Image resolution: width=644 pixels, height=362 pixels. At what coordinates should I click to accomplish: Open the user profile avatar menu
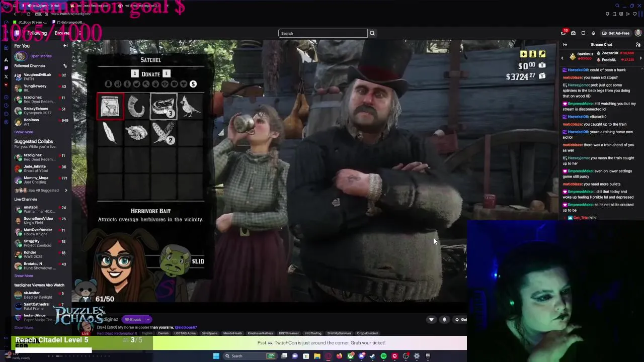coord(638,33)
